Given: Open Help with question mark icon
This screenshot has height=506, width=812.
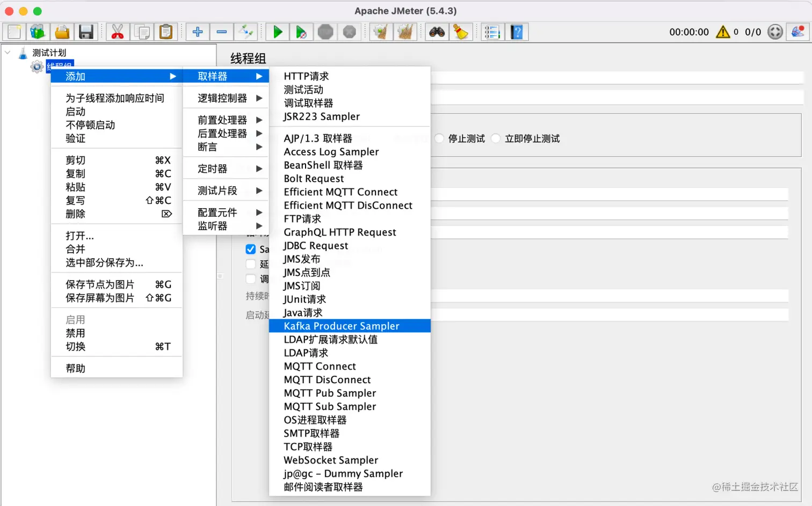Looking at the screenshot, I should [x=517, y=32].
